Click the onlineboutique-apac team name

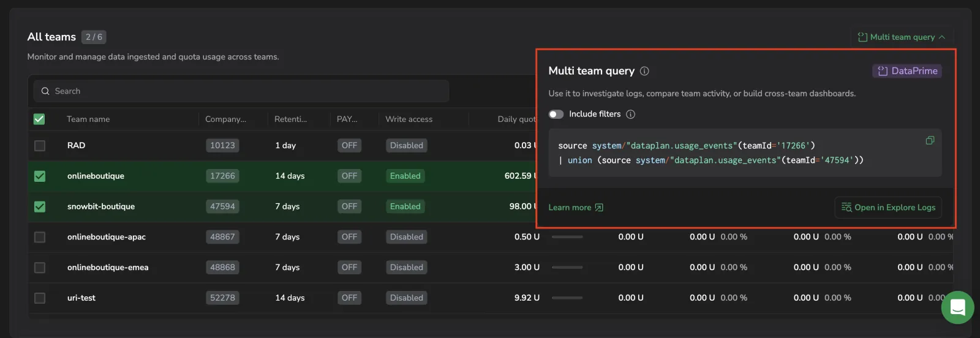click(107, 237)
